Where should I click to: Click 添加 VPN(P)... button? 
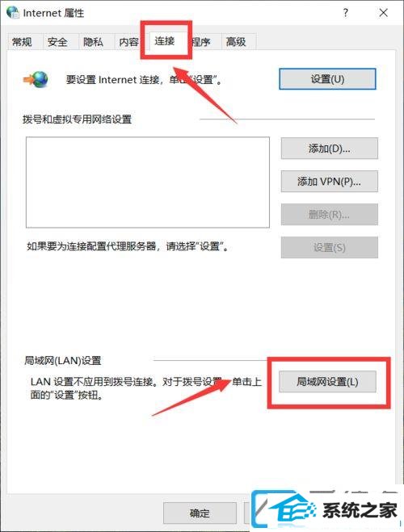330,182
